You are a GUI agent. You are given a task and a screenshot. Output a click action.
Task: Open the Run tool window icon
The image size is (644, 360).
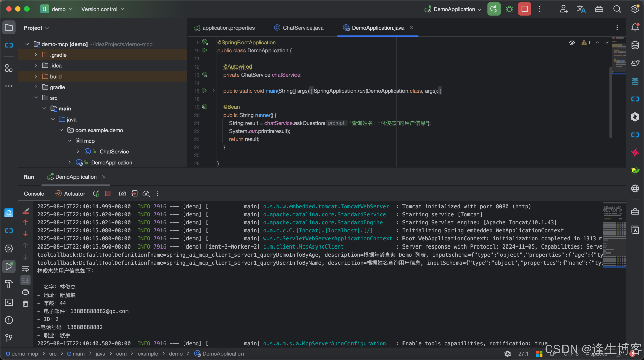(x=9, y=266)
